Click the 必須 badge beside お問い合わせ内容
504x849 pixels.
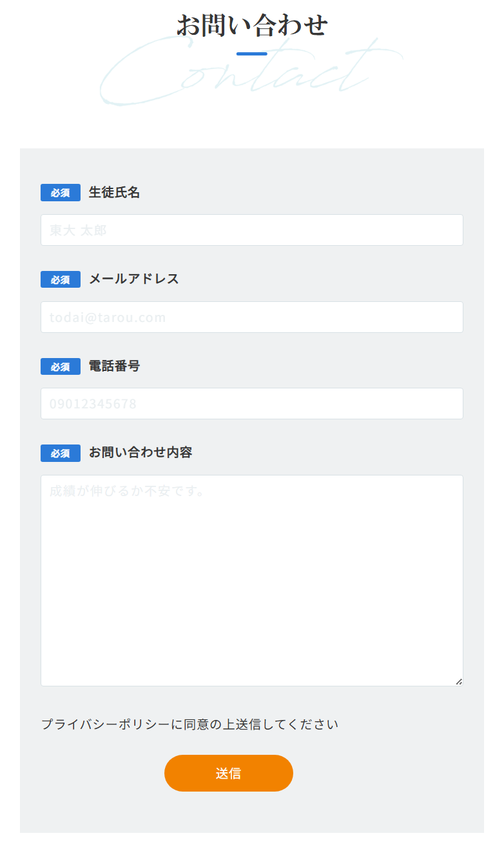[61, 454]
